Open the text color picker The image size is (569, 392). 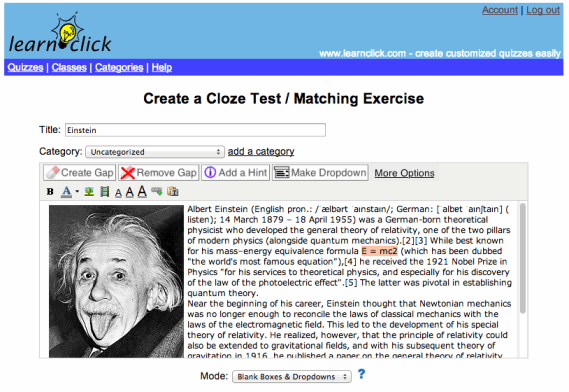pyautogui.click(x=66, y=192)
